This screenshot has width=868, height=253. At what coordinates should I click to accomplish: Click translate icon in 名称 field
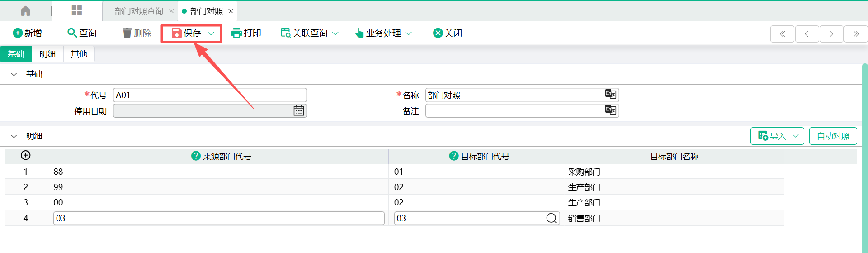(x=610, y=94)
